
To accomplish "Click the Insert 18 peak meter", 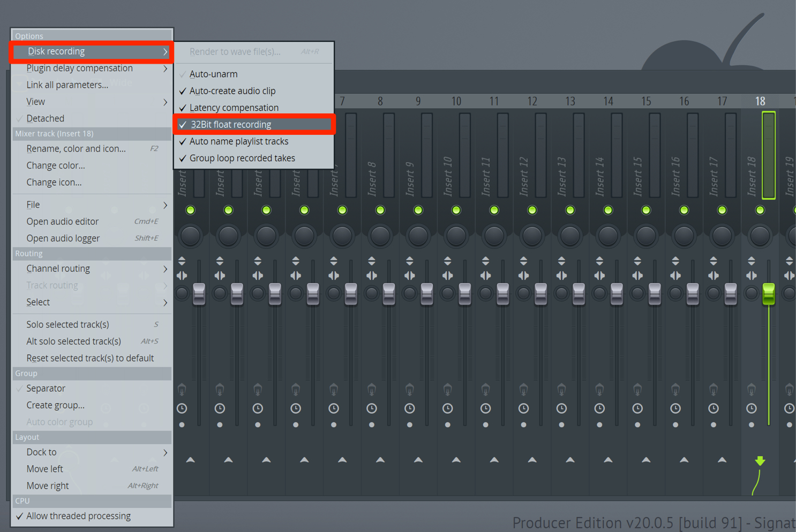I will 769,155.
